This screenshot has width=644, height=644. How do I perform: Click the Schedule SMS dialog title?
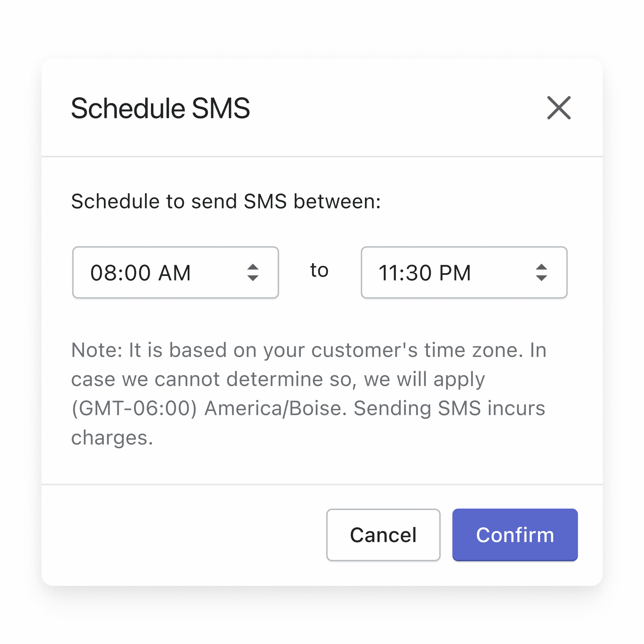pos(160,108)
